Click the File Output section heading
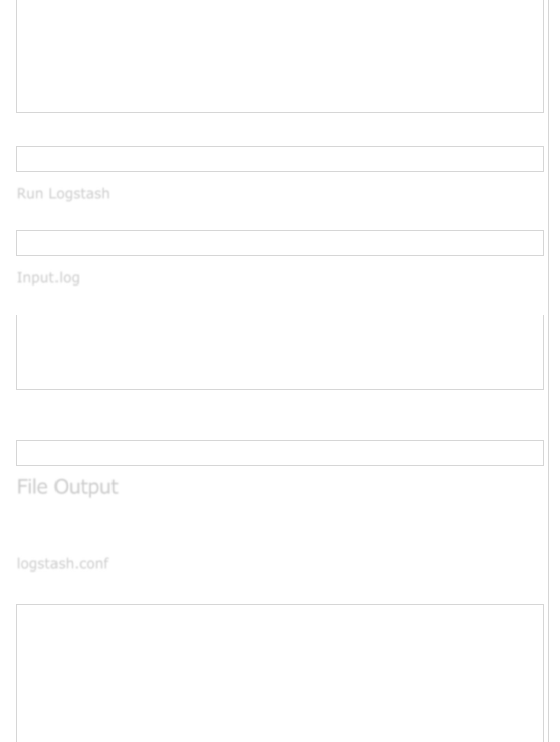 coord(67,487)
